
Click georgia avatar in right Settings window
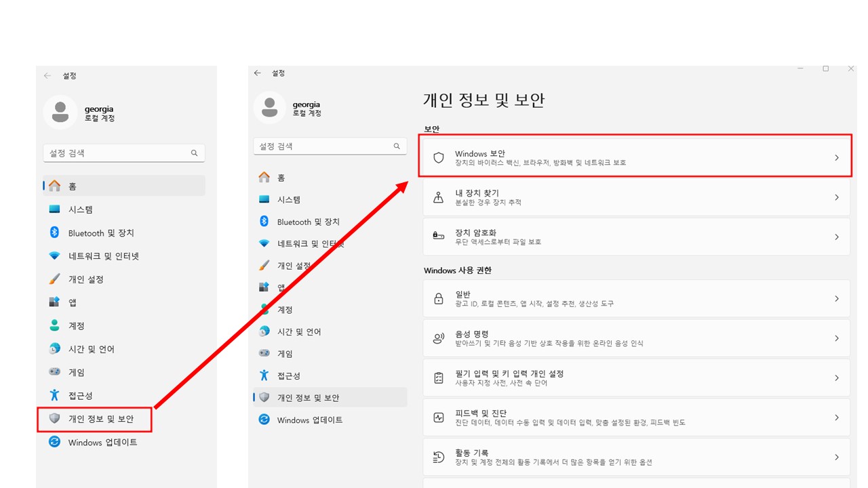(x=270, y=108)
